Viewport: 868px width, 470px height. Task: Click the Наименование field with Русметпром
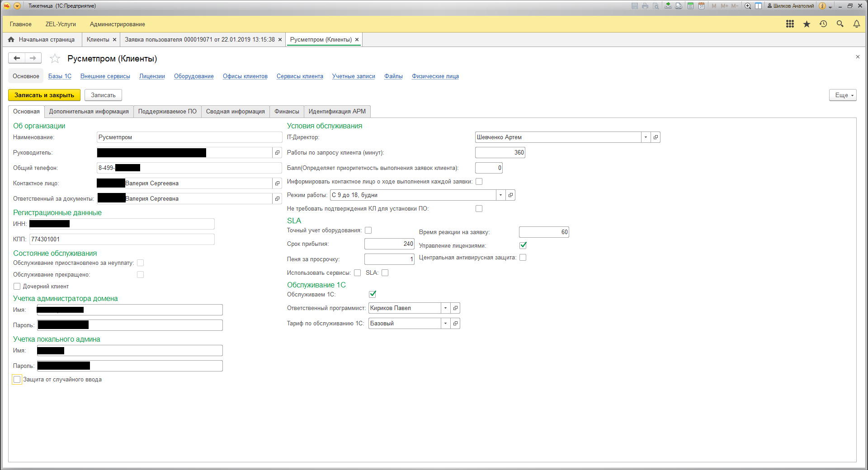point(189,137)
